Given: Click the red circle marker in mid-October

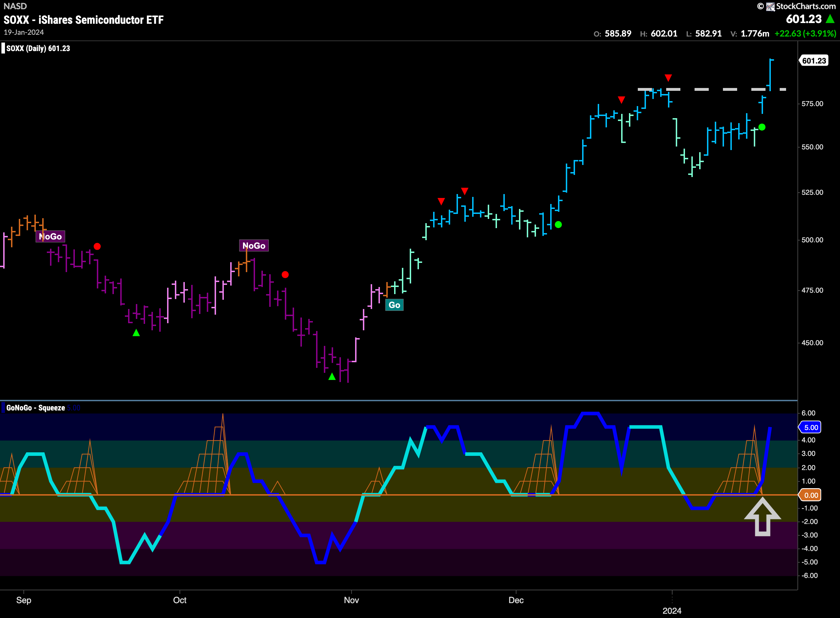Looking at the screenshot, I should tap(285, 275).
